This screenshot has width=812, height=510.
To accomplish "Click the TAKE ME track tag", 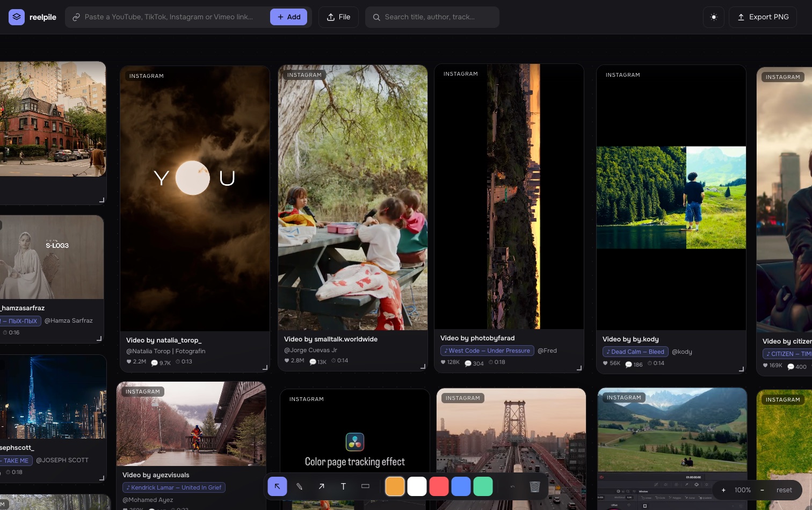I will (15, 461).
